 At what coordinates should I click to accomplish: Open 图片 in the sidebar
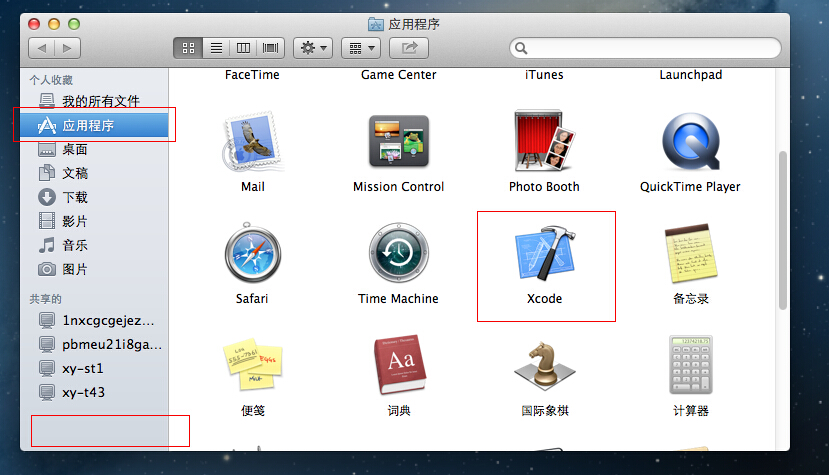pyautogui.click(x=94, y=269)
